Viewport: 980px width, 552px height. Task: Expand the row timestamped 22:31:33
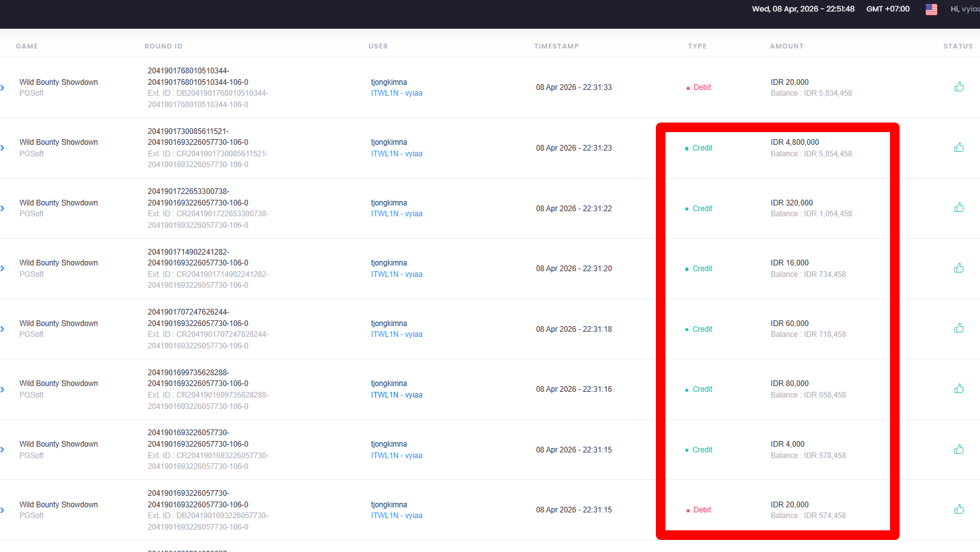pyautogui.click(x=3, y=87)
